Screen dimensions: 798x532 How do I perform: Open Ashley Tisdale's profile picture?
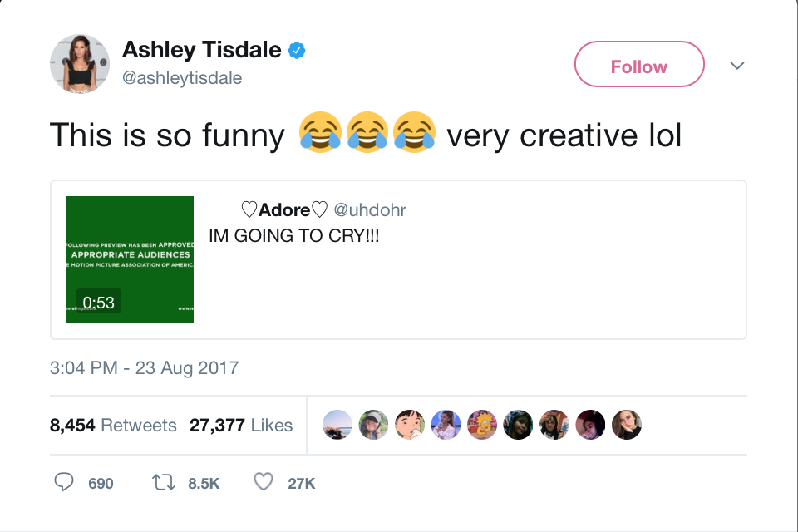pos(80,64)
